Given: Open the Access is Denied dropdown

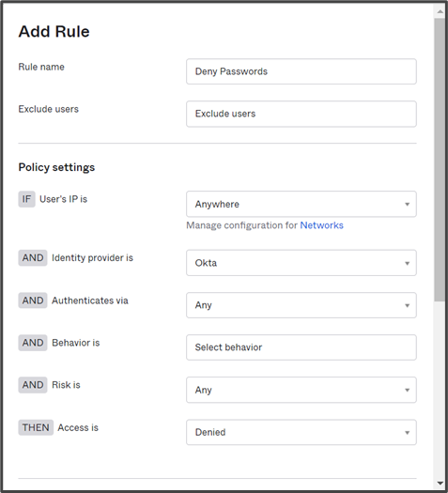Looking at the screenshot, I should pos(301,432).
